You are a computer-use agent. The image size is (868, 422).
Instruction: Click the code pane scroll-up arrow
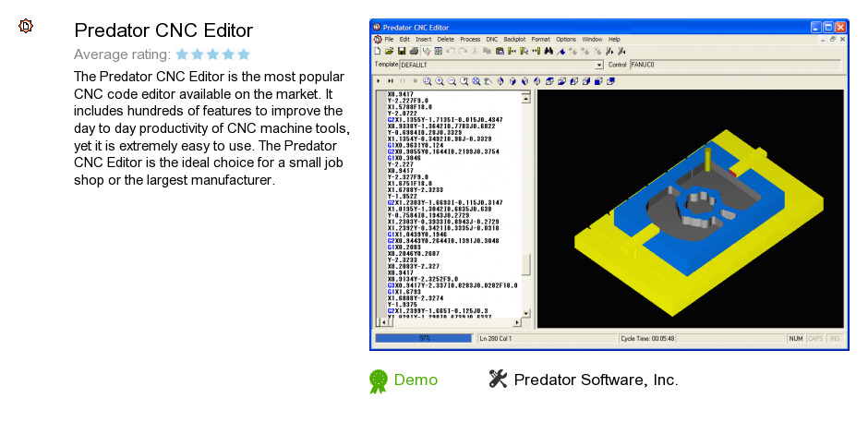tap(526, 99)
